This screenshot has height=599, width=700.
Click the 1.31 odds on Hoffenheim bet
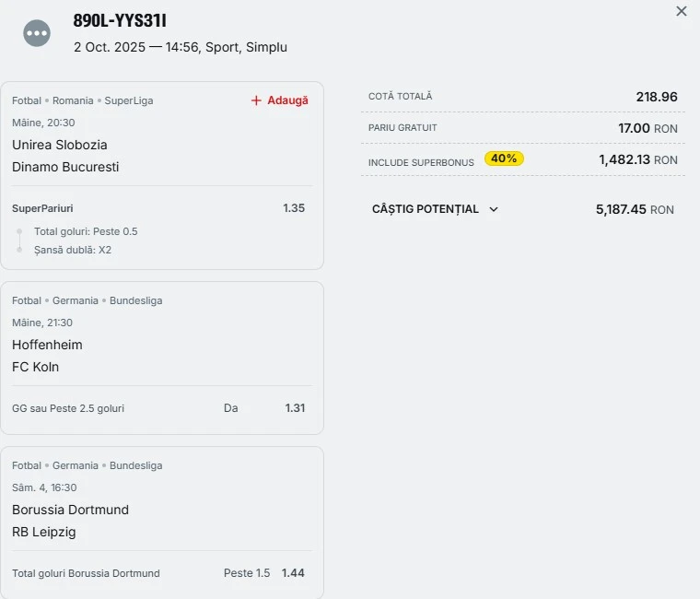pyautogui.click(x=295, y=408)
